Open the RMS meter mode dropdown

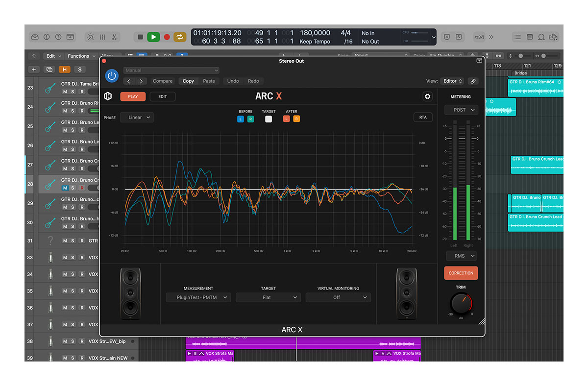pos(461,256)
